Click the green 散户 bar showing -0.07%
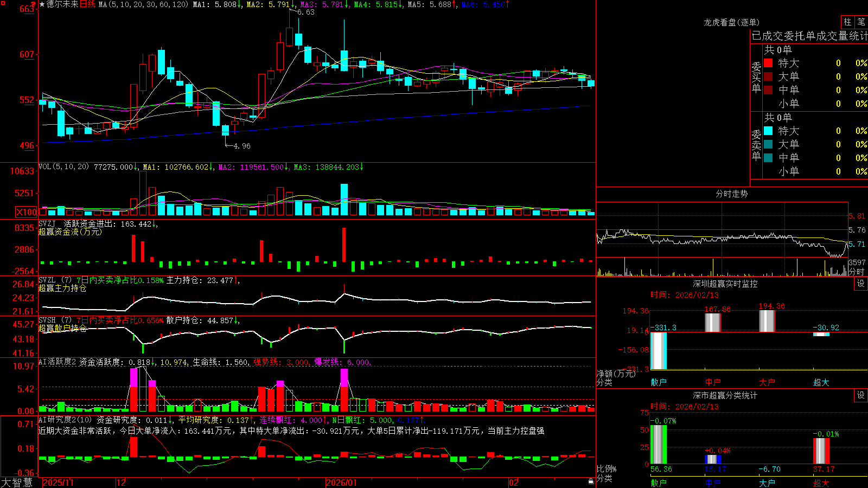Viewport: 868px width, 488px height. coord(658,445)
